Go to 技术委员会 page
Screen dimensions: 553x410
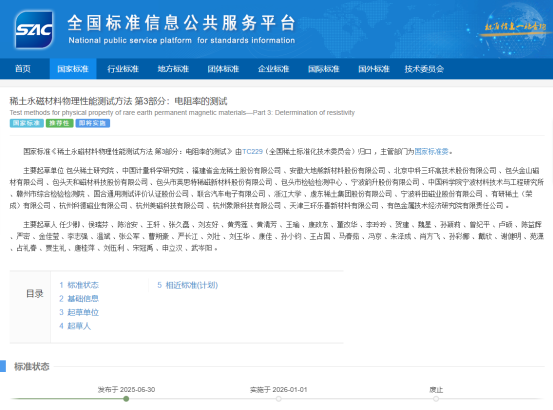[424, 69]
